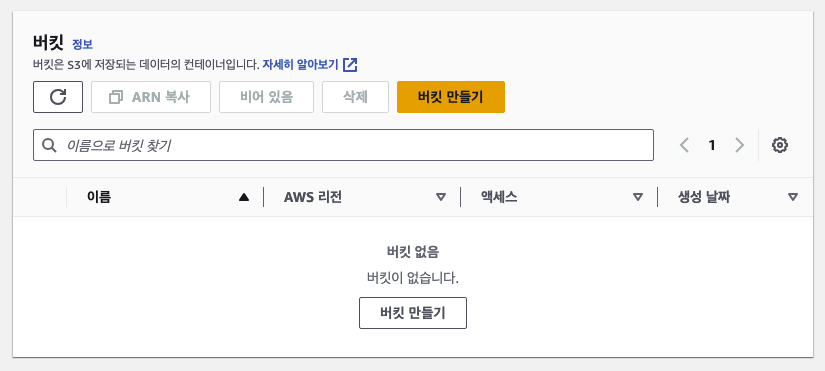Click the copy icon on ARN 복사
Image resolution: width=825 pixels, height=371 pixels.
(x=116, y=97)
